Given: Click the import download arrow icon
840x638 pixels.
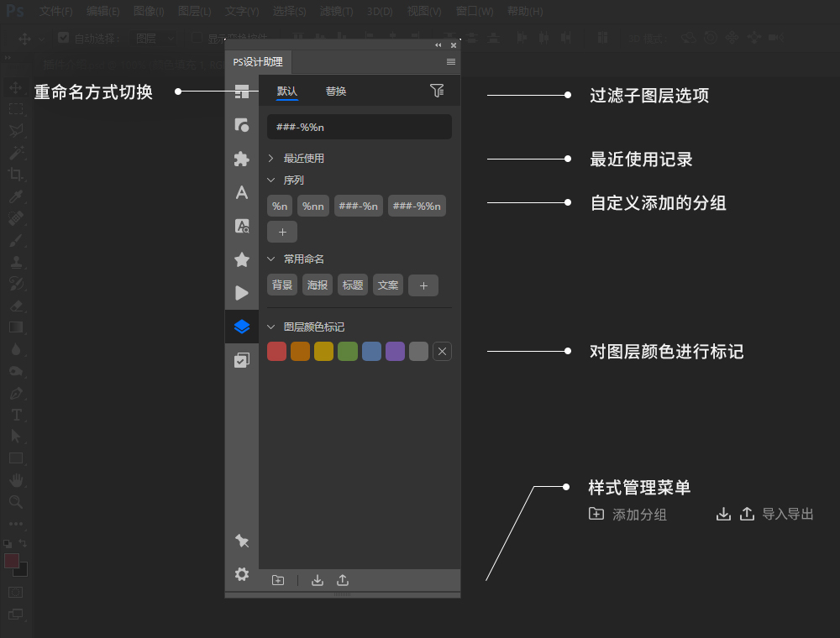Looking at the screenshot, I should pos(318,580).
